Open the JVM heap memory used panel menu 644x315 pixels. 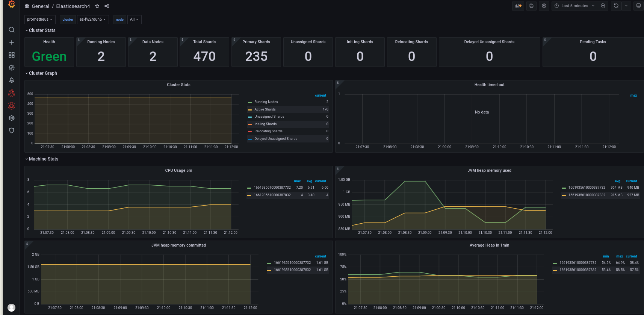click(489, 170)
